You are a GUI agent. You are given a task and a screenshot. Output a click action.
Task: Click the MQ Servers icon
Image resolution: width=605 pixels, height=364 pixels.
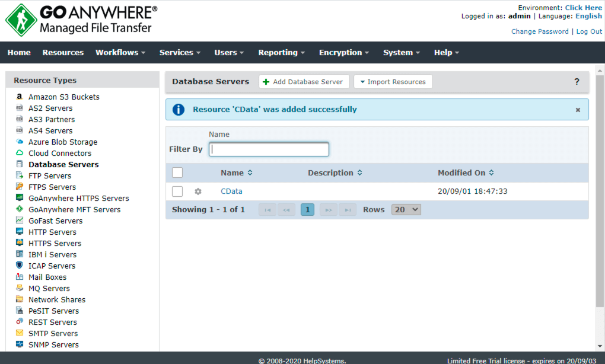[20, 288]
